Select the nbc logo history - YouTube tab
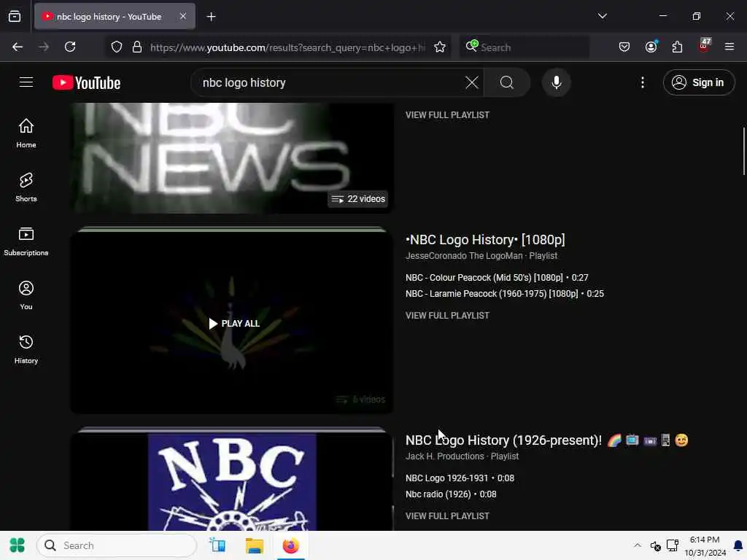The image size is (747, 560). pyautogui.click(x=115, y=16)
